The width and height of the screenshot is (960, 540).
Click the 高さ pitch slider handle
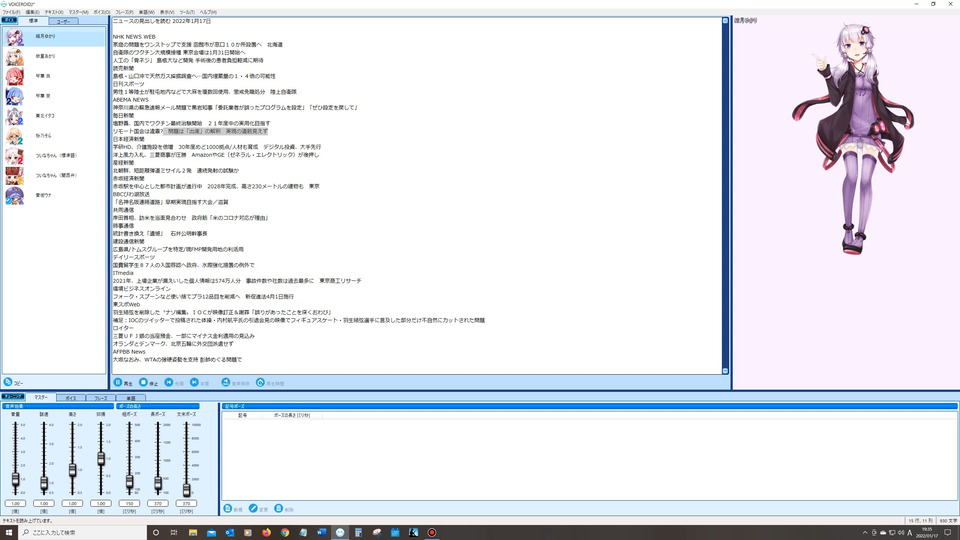pyautogui.click(x=72, y=470)
